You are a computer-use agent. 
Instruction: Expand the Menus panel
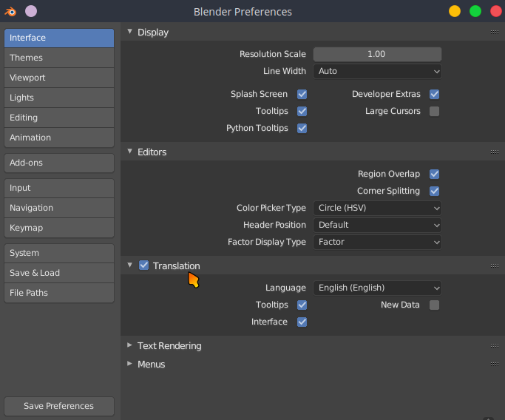[130, 364]
